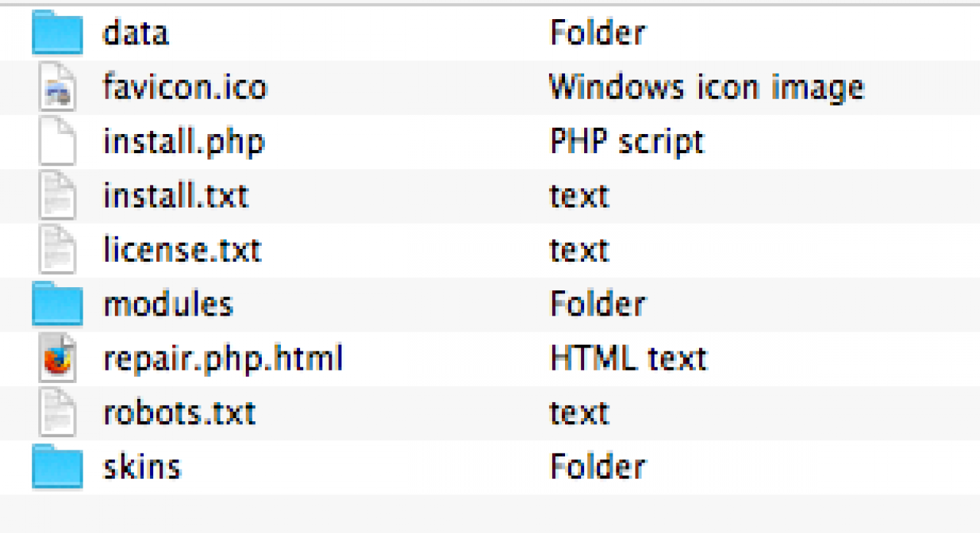Select the robots.txt document icon
980x533 pixels.
click(57, 414)
